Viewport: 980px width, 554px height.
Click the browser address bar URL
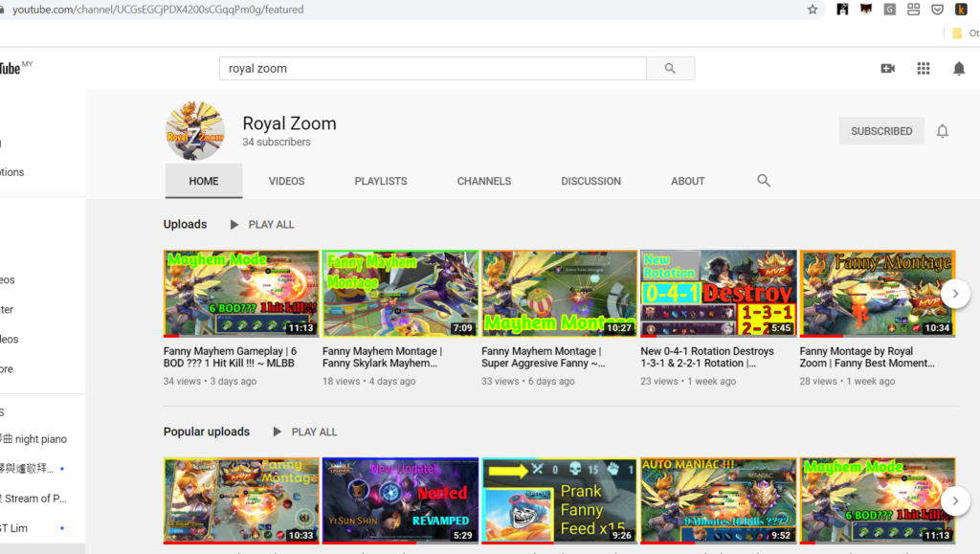(x=158, y=10)
